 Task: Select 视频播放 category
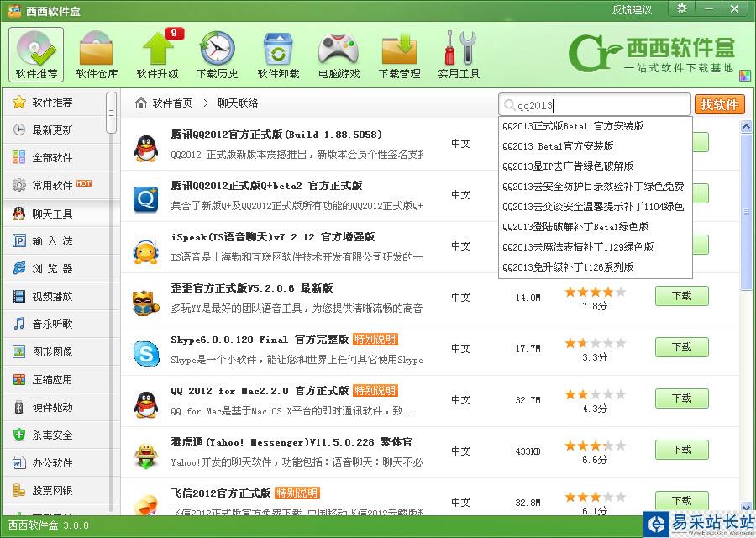[x=55, y=296]
